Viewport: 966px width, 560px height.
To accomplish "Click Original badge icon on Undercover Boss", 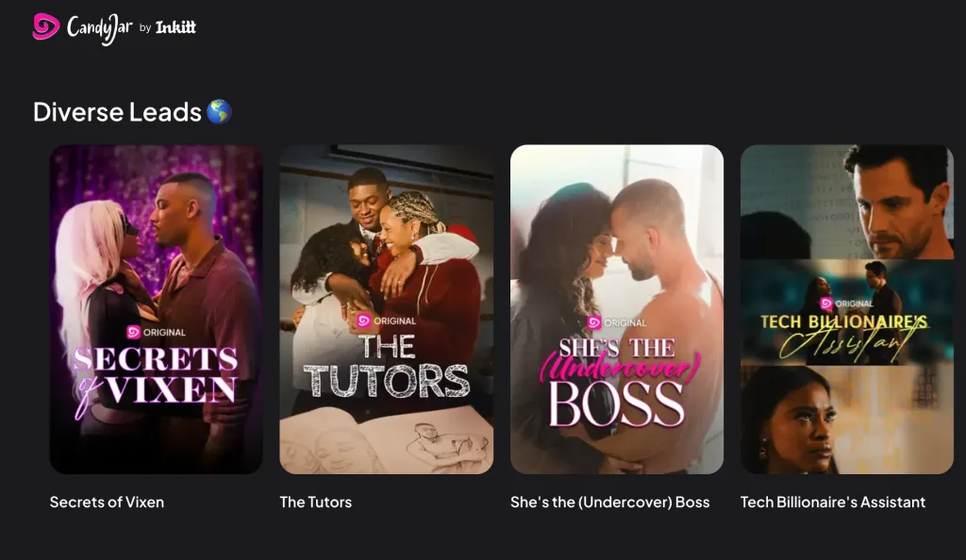I will click(x=594, y=322).
